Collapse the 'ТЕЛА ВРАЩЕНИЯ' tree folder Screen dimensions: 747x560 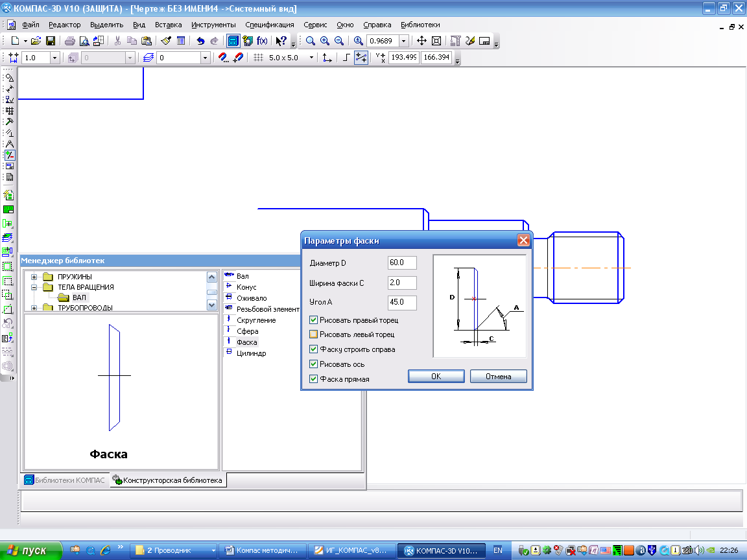point(34,287)
